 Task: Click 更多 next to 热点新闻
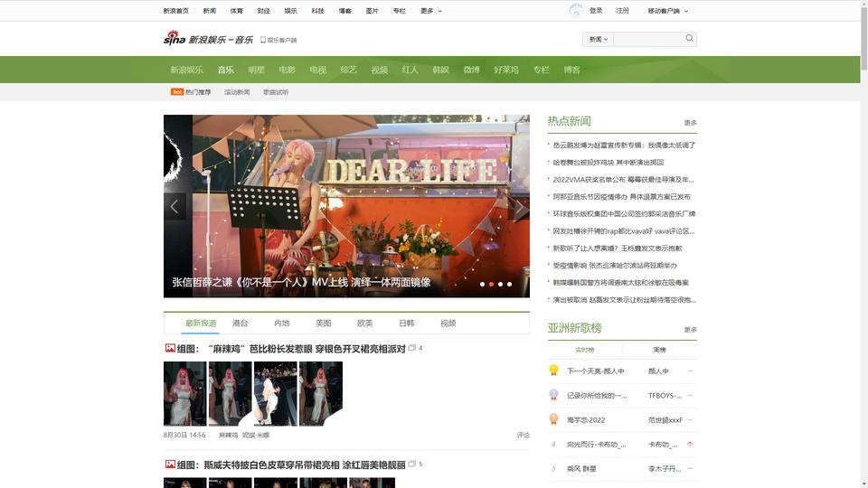(x=690, y=123)
